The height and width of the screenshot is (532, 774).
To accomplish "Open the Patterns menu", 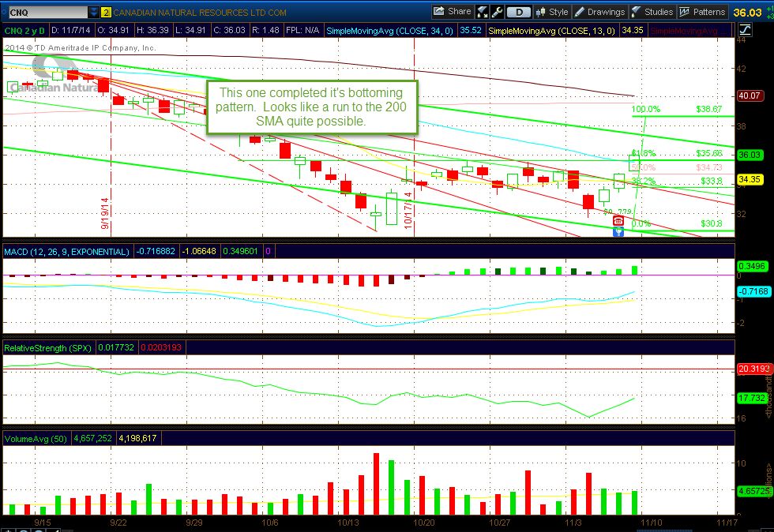I will (702, 12).
